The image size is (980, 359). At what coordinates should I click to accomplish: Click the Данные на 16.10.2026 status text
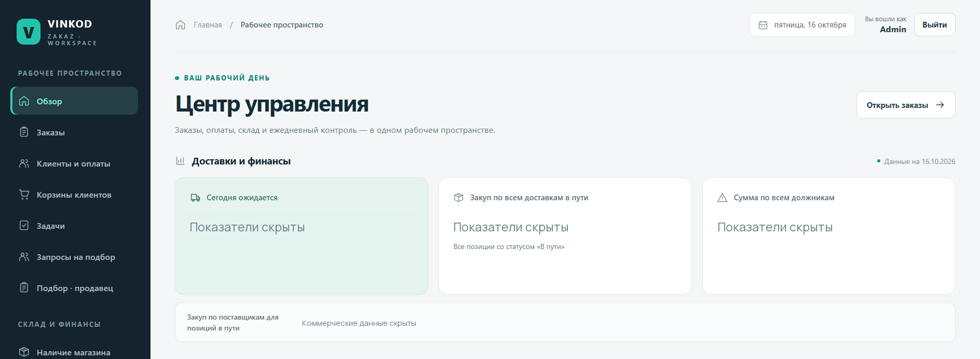919,161
